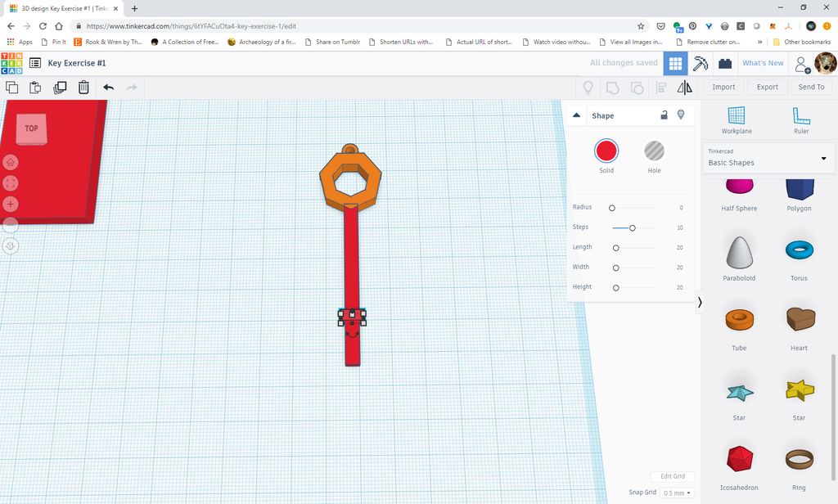This screenshot has height=504, width=838.
Task: Open the design list icon beside the title
Action: [35, 63]
